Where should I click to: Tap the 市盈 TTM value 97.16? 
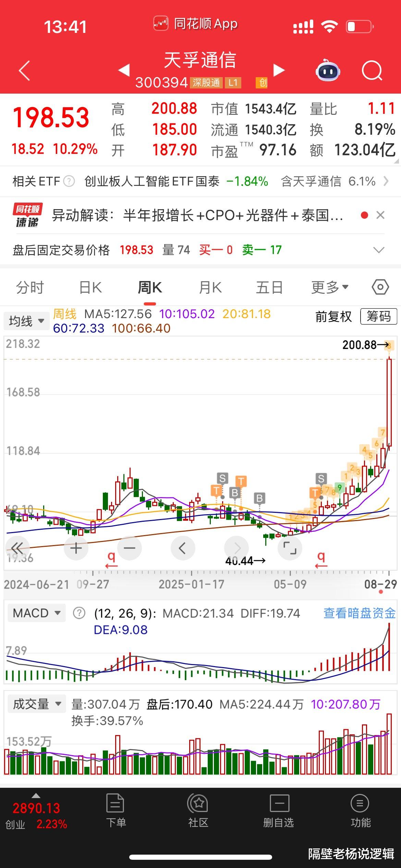click(278, 150)
